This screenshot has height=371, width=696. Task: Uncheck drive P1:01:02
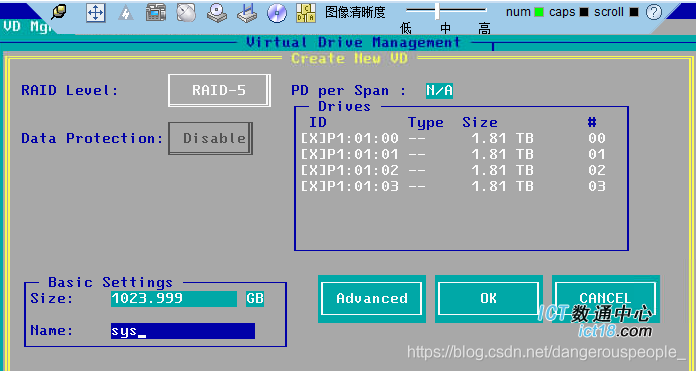[x=313, y=170]
